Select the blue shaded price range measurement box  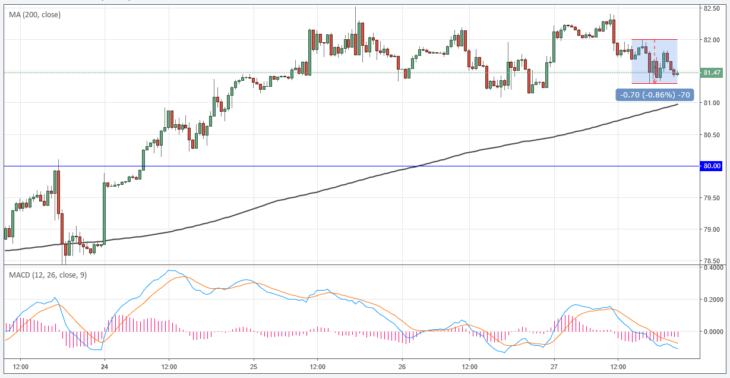click(654, 61)
